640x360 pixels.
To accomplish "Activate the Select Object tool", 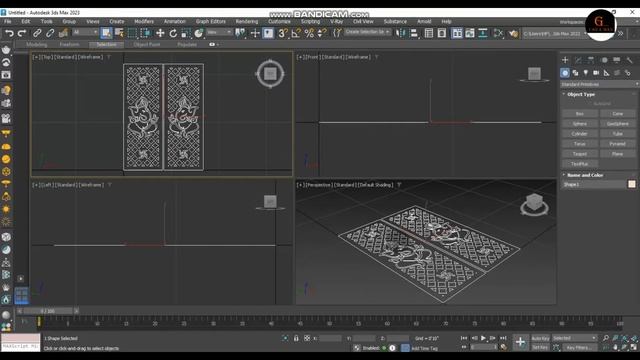I will pyautogui.click(x=106, y=33).
